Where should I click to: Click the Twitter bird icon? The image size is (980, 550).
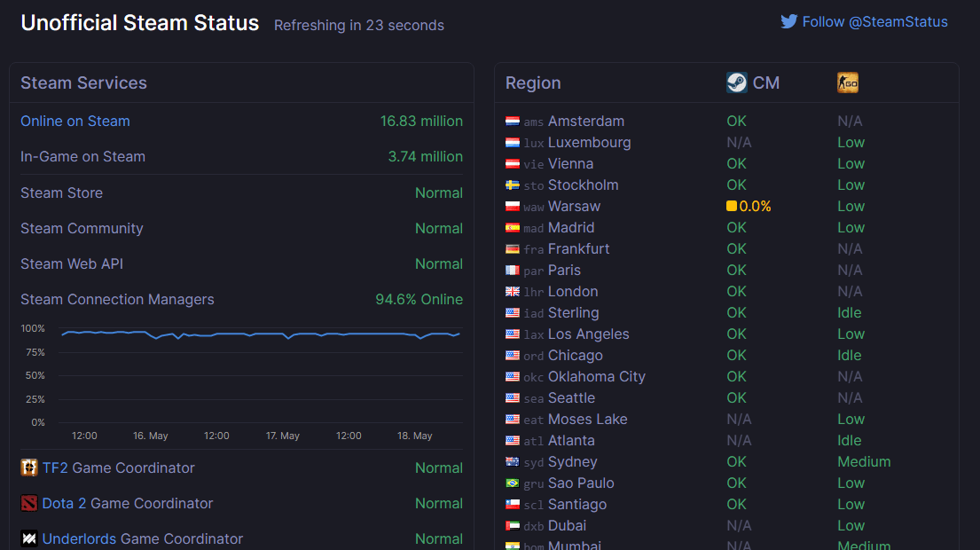[788, 22]
